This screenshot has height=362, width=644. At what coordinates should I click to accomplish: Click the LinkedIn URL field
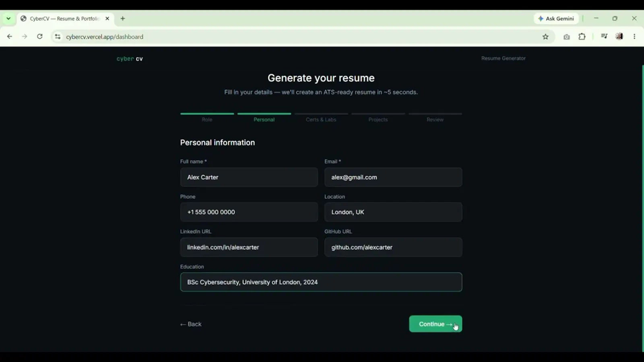coord(249,247)
